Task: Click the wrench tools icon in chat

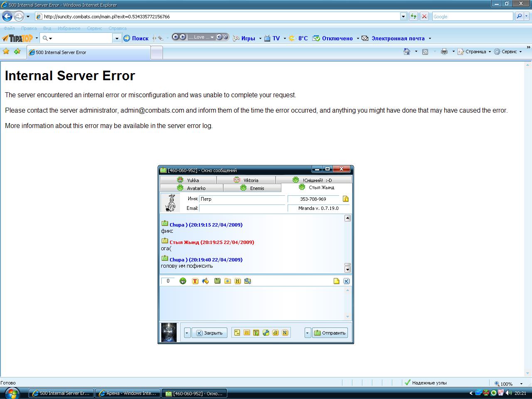Action: [x=266, y=333]
